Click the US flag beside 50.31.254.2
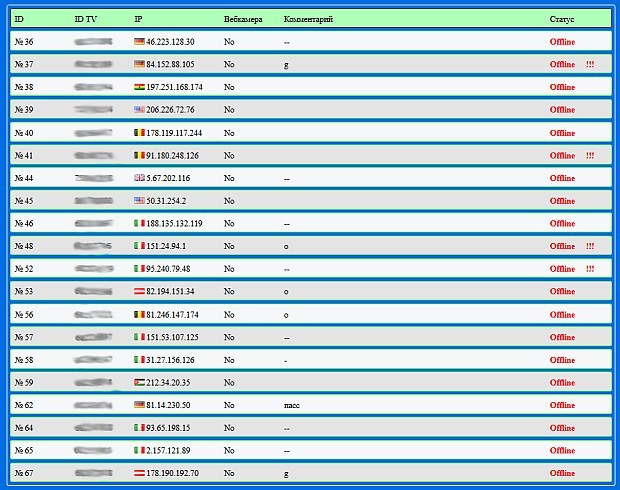The width and height of the screenshot is (620, 490). coord(139,201)
